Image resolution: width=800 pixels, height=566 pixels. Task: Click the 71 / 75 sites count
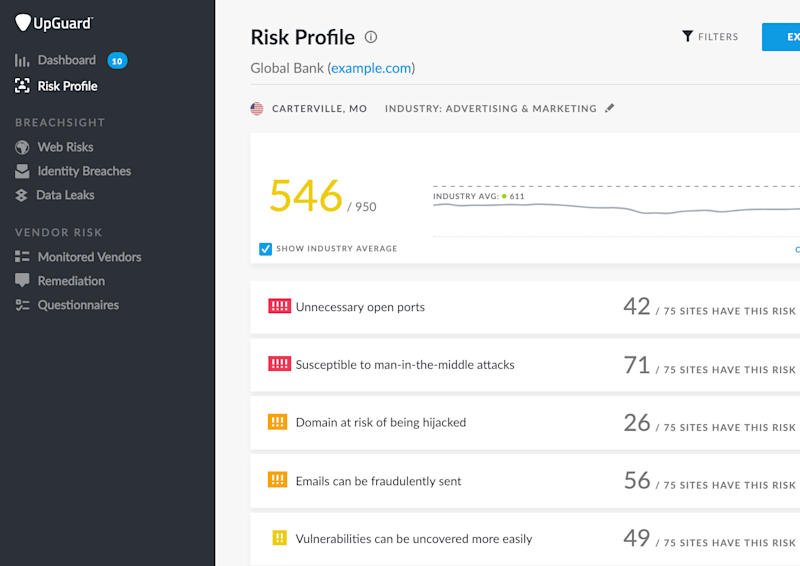point(709,365)
